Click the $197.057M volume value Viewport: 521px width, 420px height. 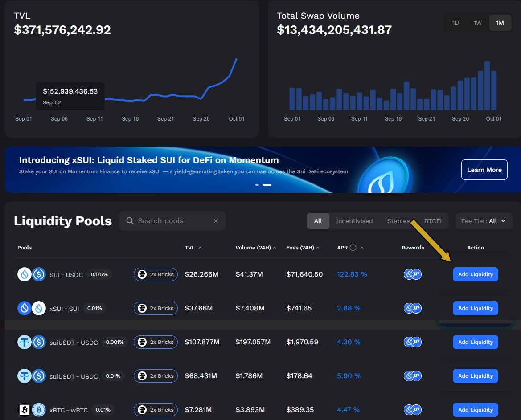coord(253,343)
